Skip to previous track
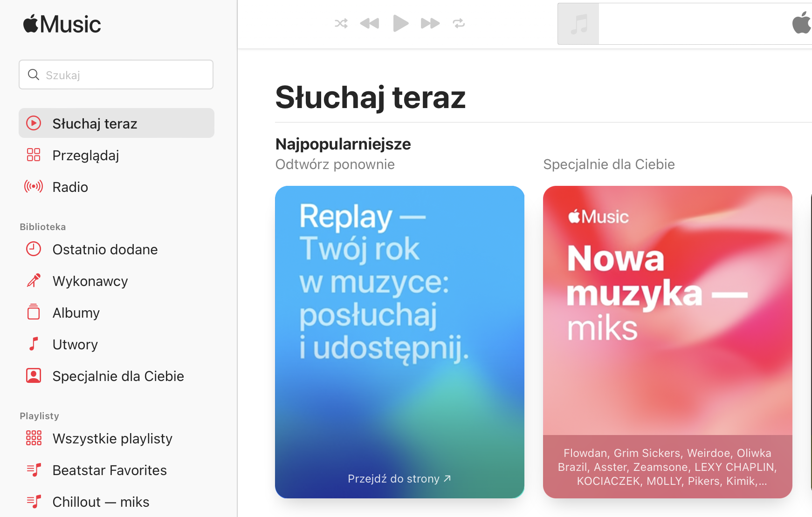The height and width of the screenshot is (517, 812). (370, 23)
